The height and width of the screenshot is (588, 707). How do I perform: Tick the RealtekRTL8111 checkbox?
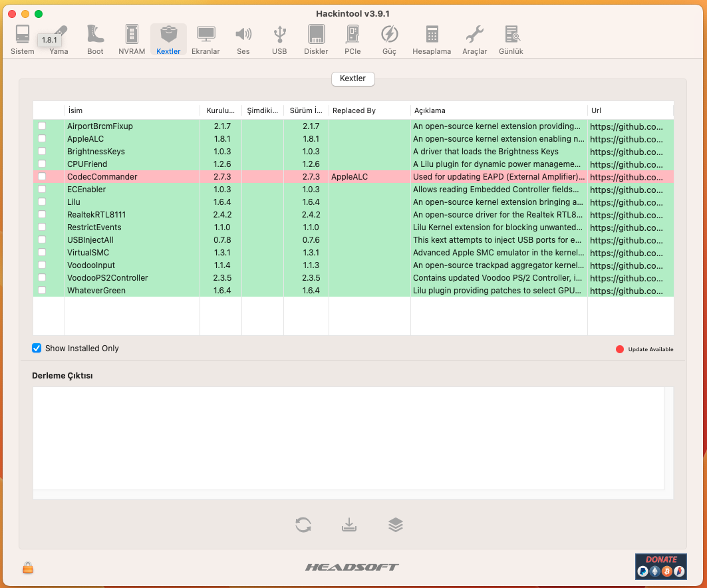[x=42, y=214]
